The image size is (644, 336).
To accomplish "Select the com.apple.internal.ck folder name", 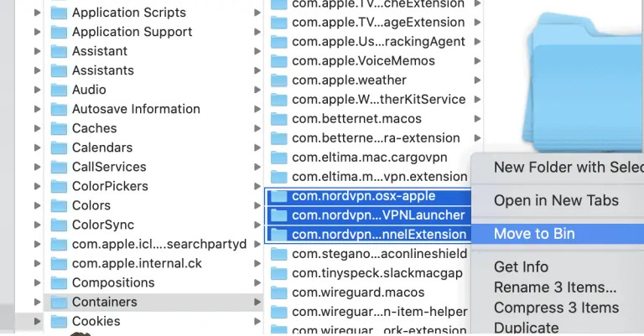I will [138, 263].
